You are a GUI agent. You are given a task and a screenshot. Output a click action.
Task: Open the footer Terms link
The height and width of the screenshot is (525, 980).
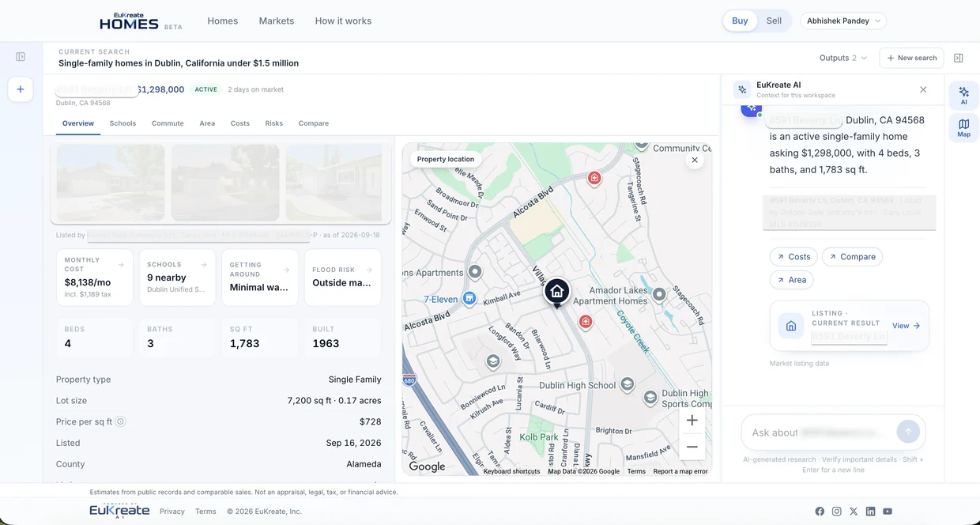coord(205,512)
